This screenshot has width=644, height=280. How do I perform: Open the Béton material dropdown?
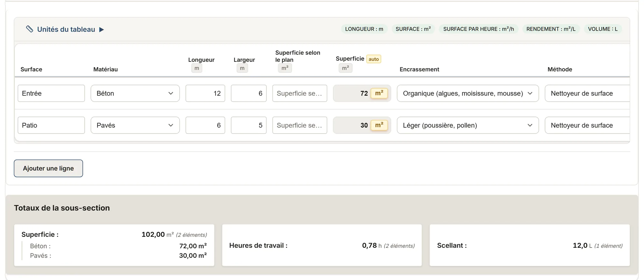[x=135, y=93]
